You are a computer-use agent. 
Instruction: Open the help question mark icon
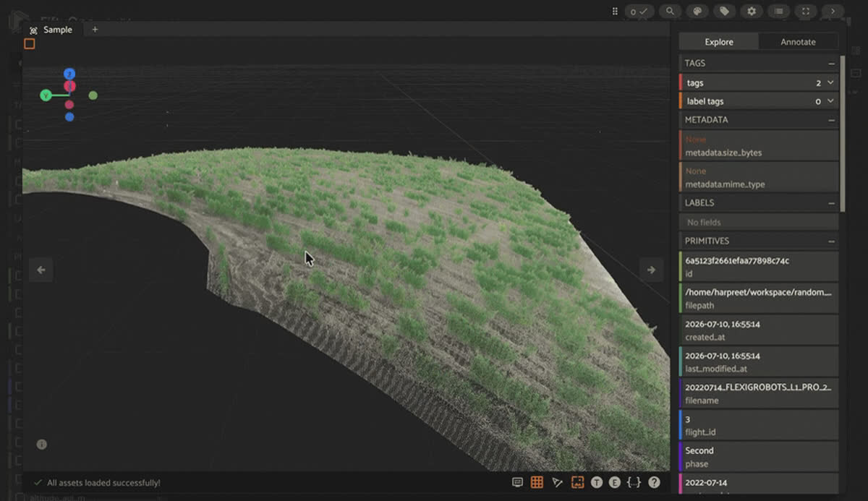coord(654,482)
